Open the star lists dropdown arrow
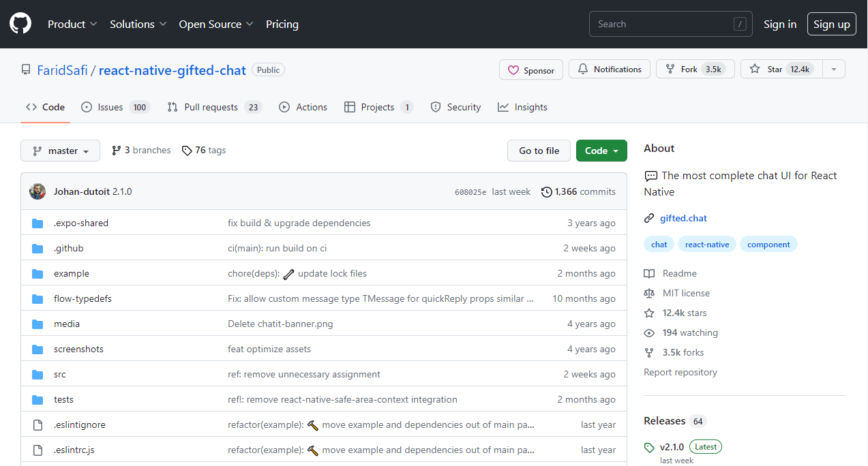The image size is (868, 466). tap(833, 69)
